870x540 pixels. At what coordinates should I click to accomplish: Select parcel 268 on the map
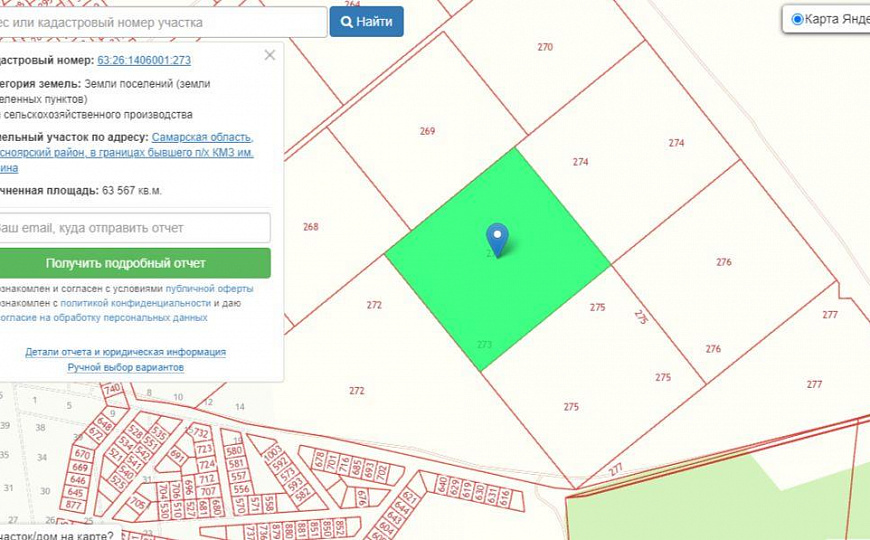pos(310,227)
